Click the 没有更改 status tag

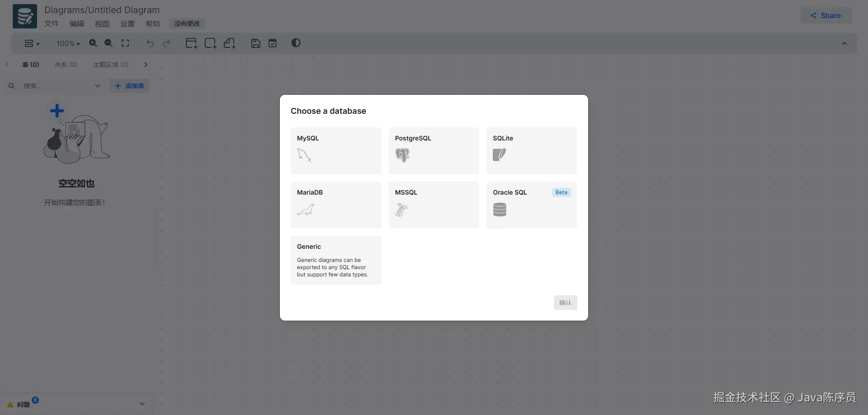pyautogui.click(x=187, y=23)
